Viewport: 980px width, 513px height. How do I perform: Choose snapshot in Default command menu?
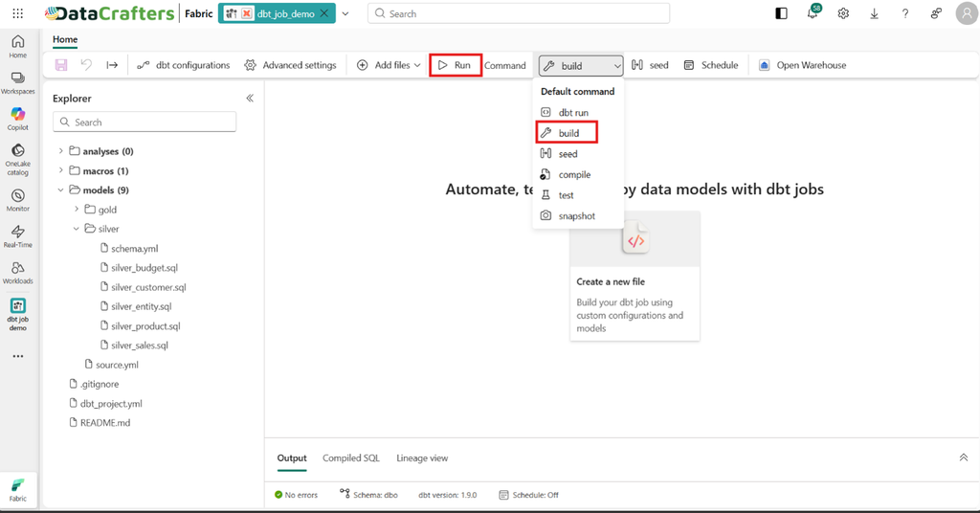pyautogui.click(x=578, y=215)
